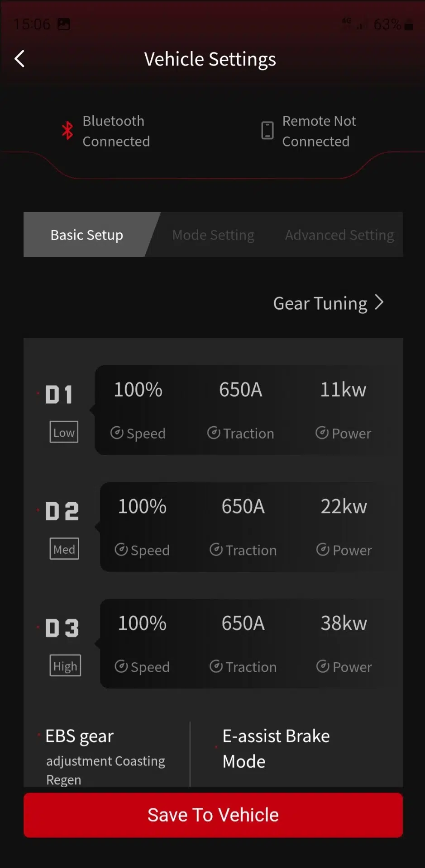This screenshot has width=425, height=868.
Task: Tap the D1 Speed gauge icon
Action: point(117,433)
